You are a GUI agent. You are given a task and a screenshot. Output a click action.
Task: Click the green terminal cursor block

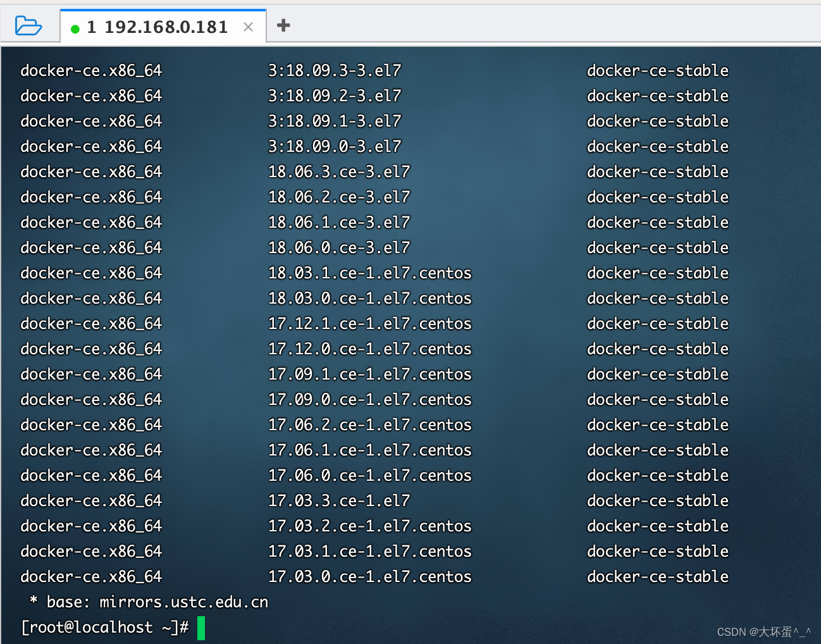pyautogui.click(x=201, y=628)
